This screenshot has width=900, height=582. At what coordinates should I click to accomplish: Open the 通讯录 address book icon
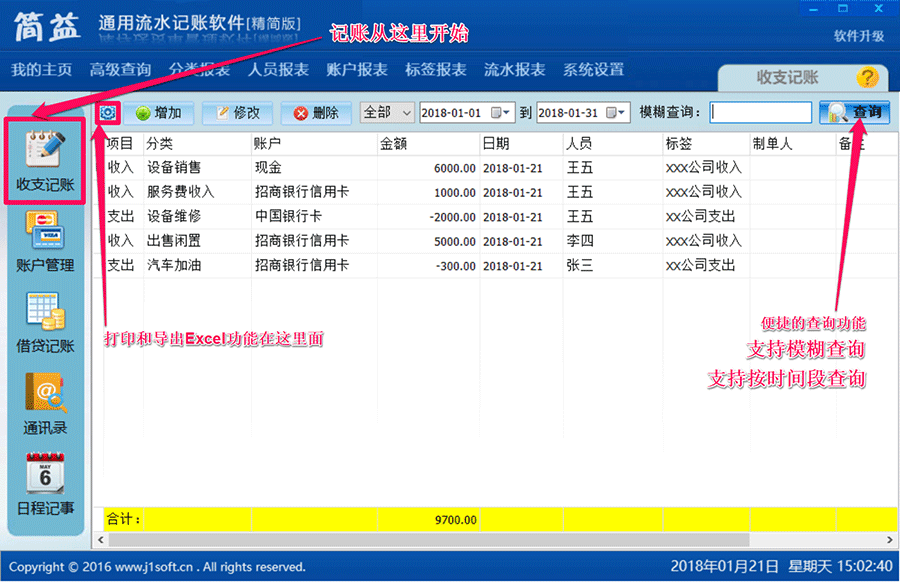pos(45,393)
